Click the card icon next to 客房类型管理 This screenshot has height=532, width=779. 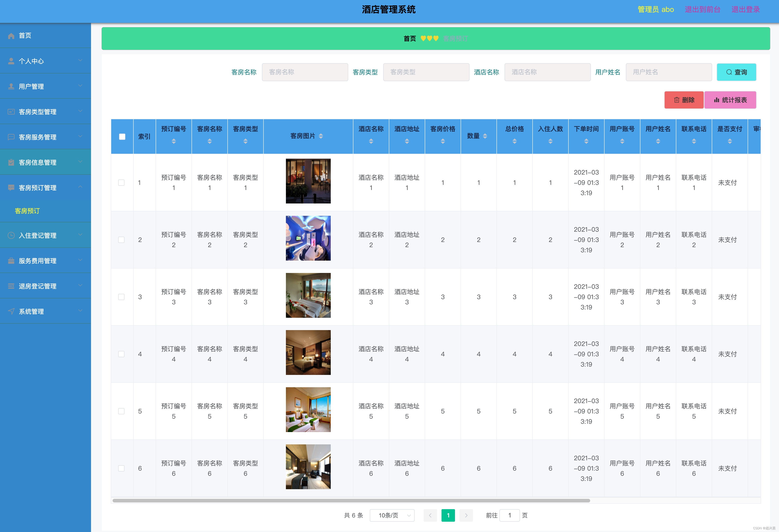(x=11, y=112)
